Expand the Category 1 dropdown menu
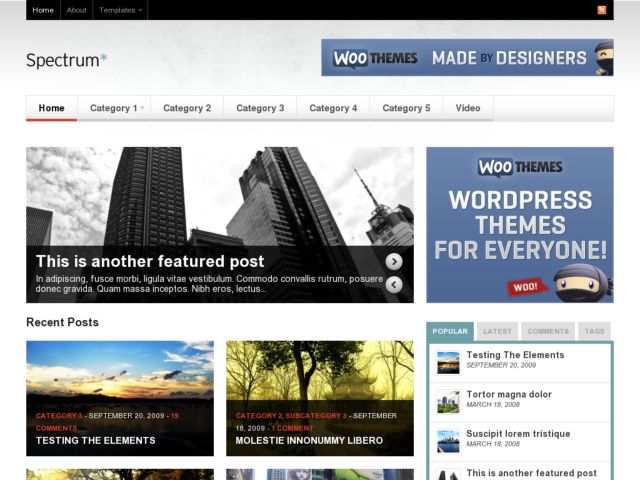This screenshot has height=480, width=640. [x=114, y=108]
